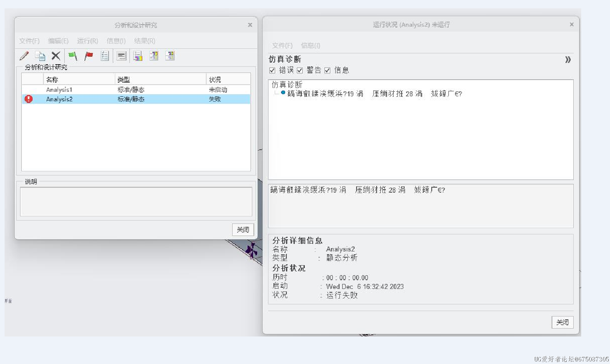The height and width of the screenshot is (364, 610).
Task: Open 信息(I) menu in 分析和设计研究 window
Action: click(x=116, y=41)
